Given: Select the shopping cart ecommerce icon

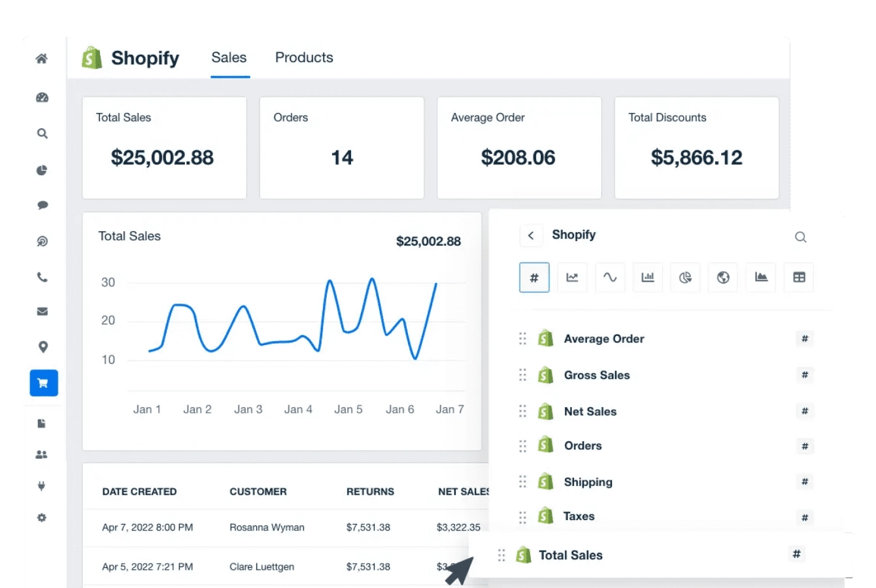Looking at the screenshot, I should [x=44, y=383].
